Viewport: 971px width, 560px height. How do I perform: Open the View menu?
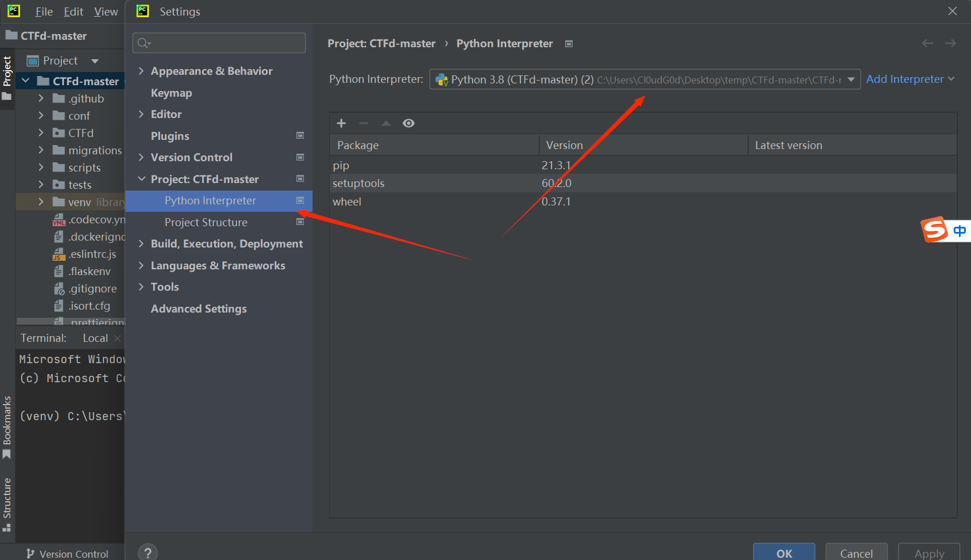click(x=106, y=12)
